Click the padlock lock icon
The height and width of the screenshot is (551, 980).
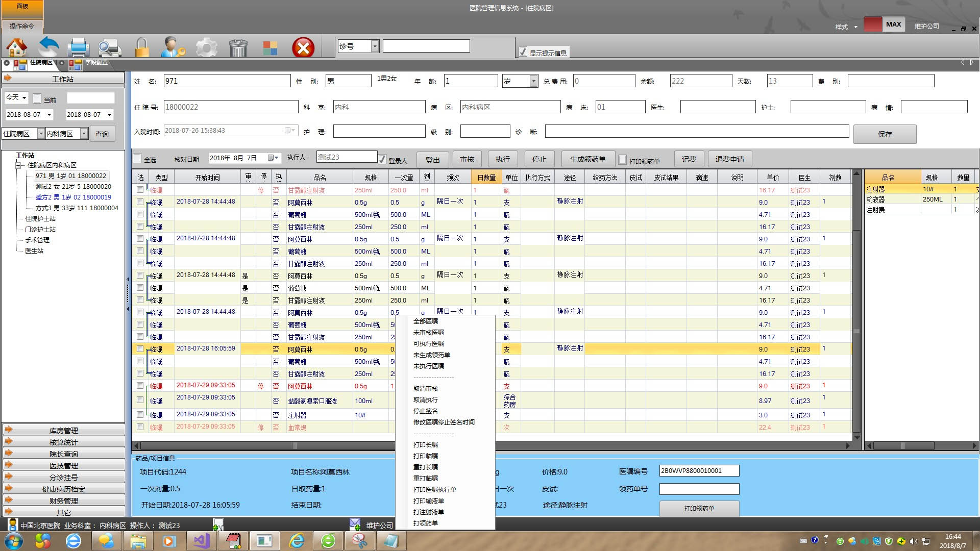pos(142,47)
